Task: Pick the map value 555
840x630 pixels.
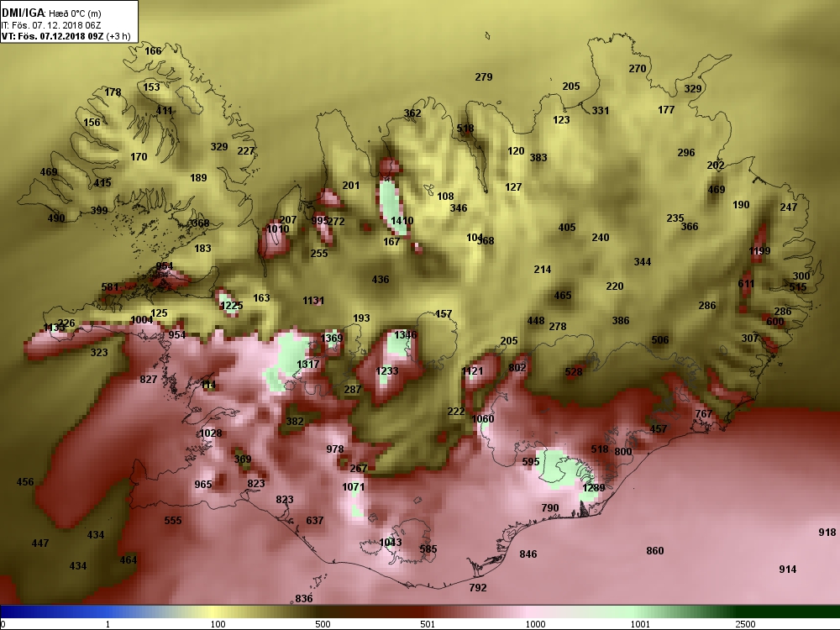Action: coord(172,521)
